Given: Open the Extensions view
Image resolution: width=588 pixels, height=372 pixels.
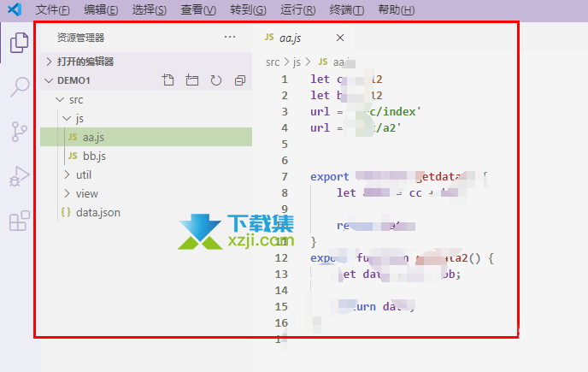Looking at the screenshot, I should coord(19,221).
